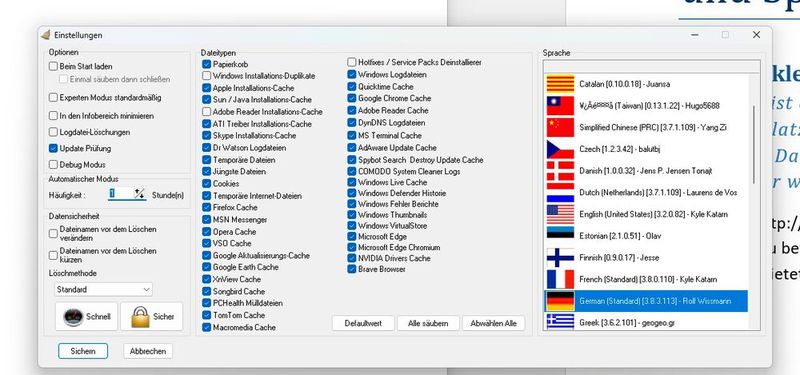Choose the Taiwan flag language entry
Screen dimensions: 800x375
coord(646,106)
